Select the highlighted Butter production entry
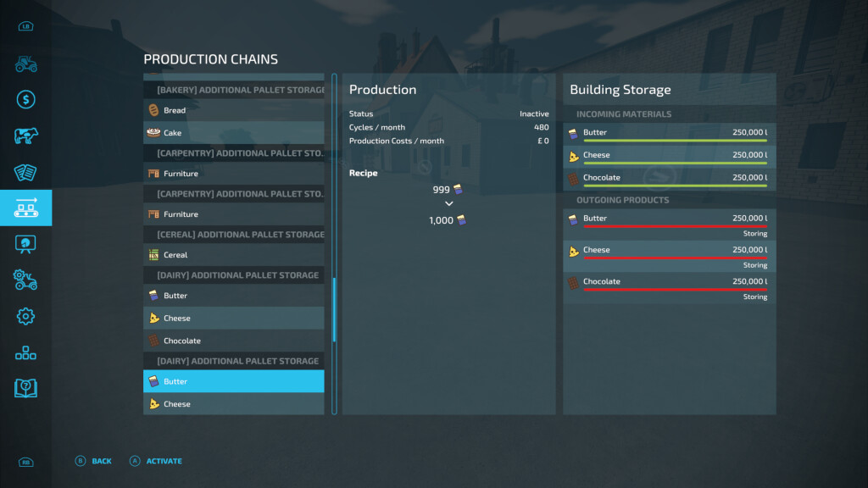868x488 pixels. (234, 381)
